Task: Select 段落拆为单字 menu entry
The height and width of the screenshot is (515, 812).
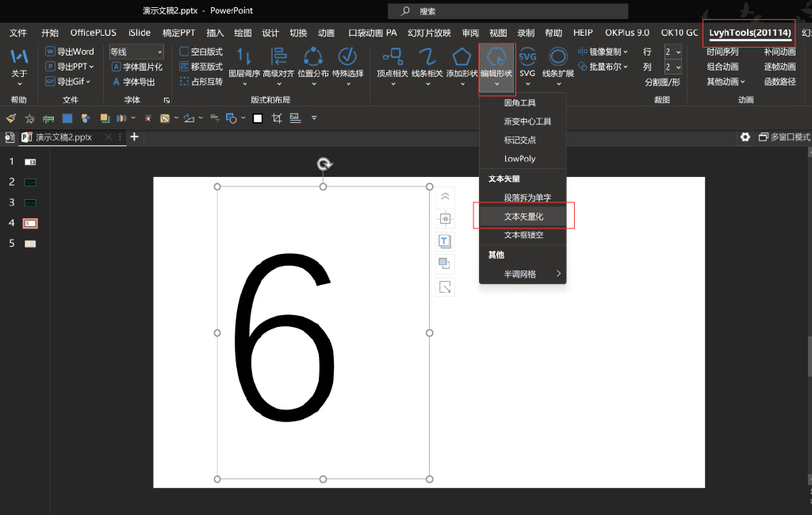Action: (523, 198)
